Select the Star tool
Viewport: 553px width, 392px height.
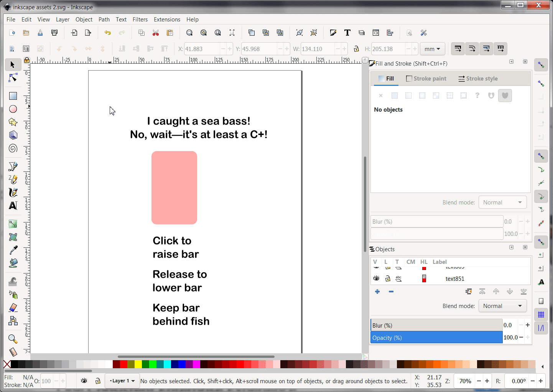pos(13,122)
